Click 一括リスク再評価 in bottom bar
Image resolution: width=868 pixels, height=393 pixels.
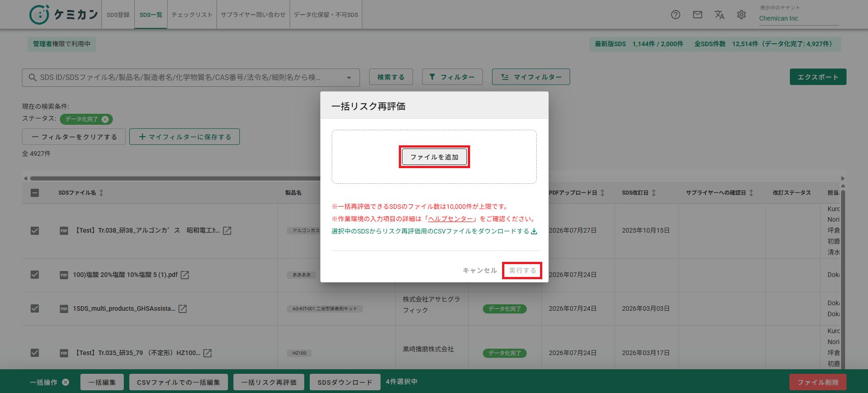(x=269, y=382)
